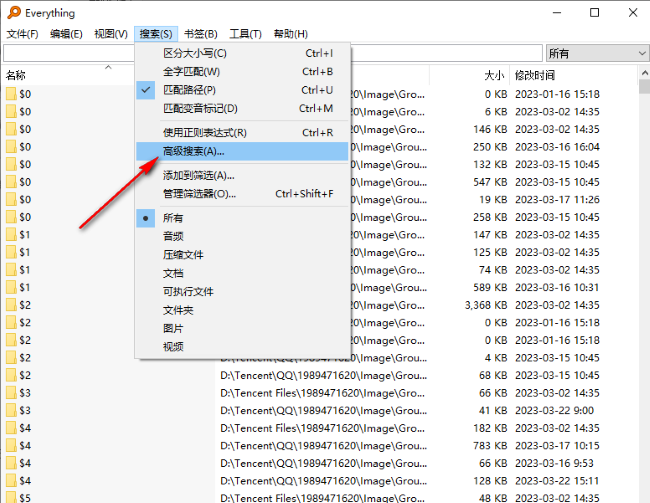Select the 图片 filter option
650x503 pixels.
(x=173, y=328)
